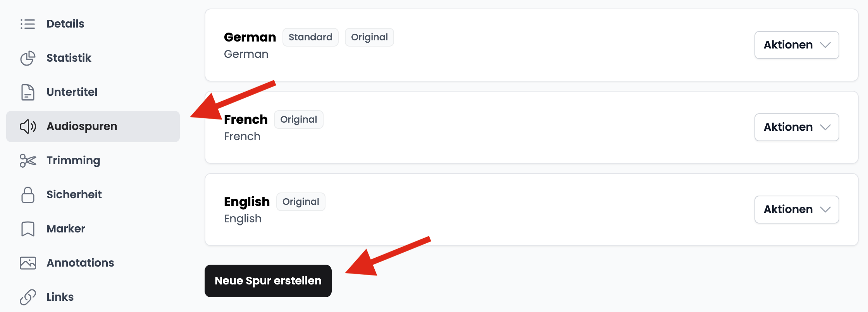Click the Details list icon
This screenshot has width=868, height=312.
(x=28, y=24)
